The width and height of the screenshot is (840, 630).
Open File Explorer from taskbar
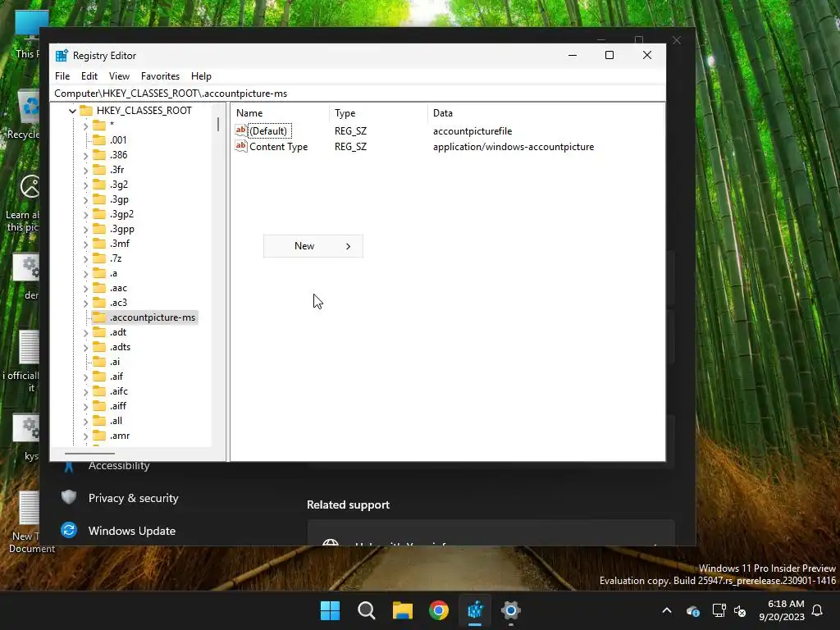402,610
